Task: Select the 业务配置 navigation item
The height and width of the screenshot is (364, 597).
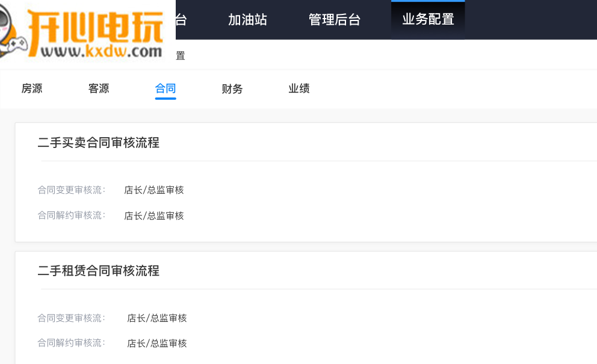Action: (427, 19)
